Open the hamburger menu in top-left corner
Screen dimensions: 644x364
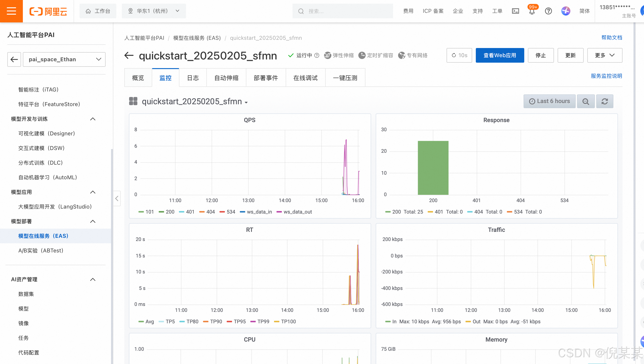11,11
